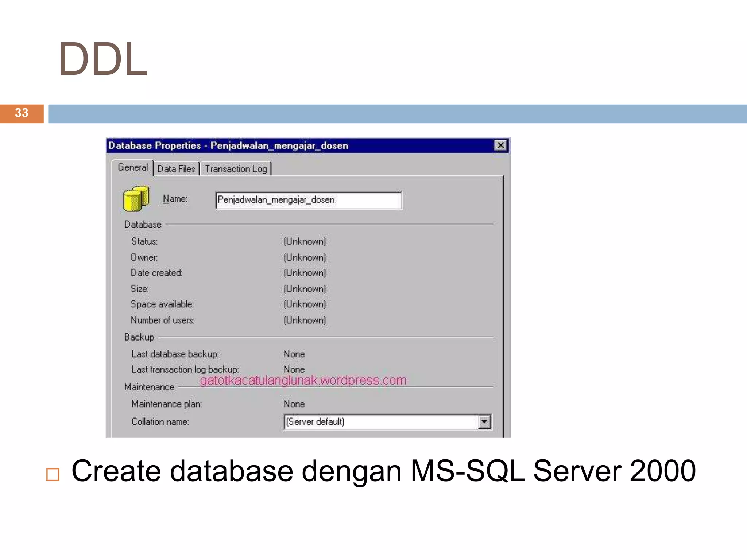The height and width of the screenshot is (560, 747).
Task: Click the Size: label
Action: pyautogui.click(x=140, y=289)
